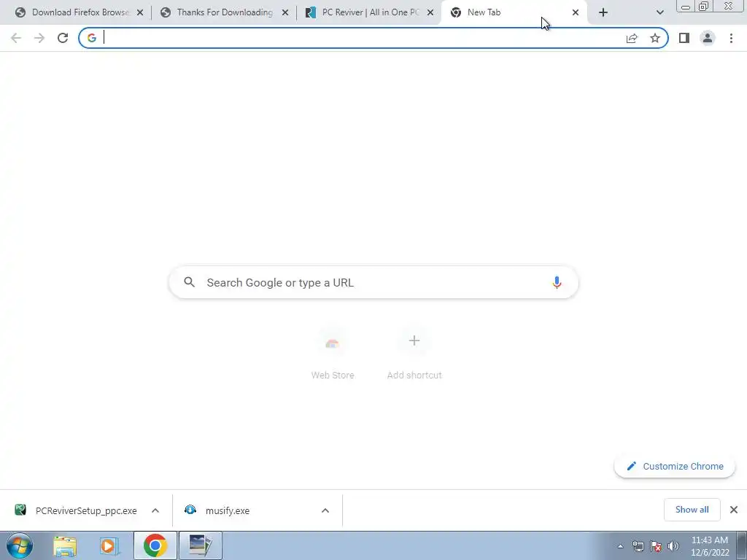
Task: Close the downloads bar
Action: click(x=734, y=510)
